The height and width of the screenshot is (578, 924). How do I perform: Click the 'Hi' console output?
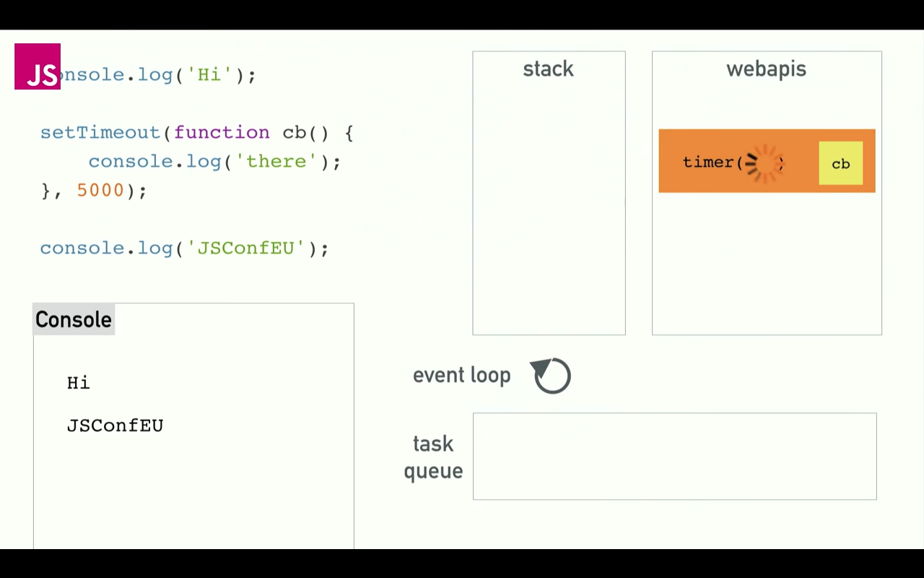pyautogui.click(x=78, y=382)
